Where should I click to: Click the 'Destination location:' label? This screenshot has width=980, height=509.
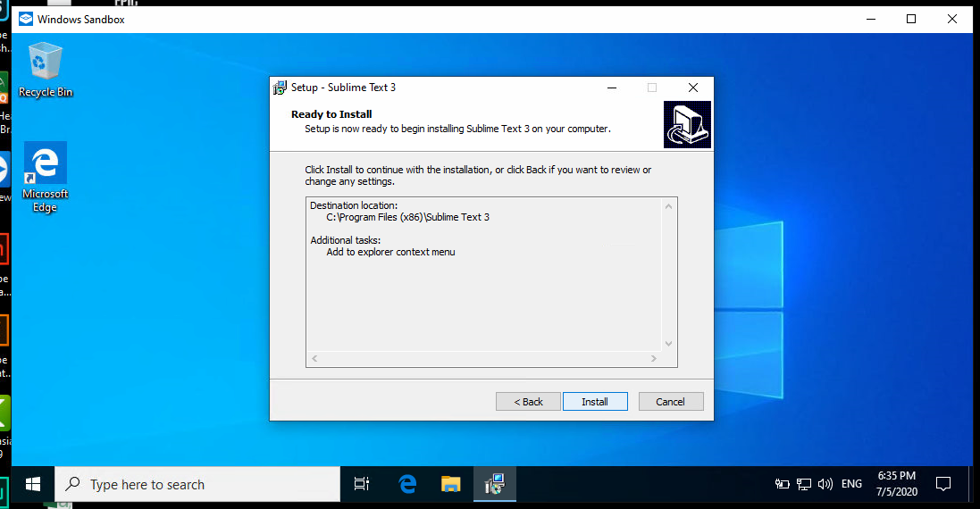[354, 205]
